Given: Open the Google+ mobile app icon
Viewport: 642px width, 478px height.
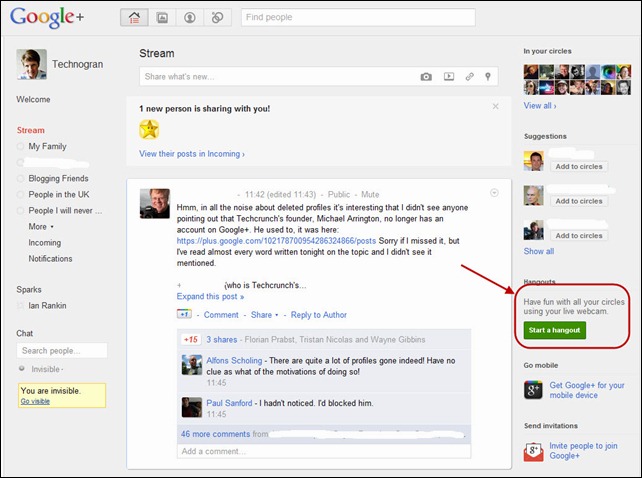Looking at the screenshot, I should (533, 390).
